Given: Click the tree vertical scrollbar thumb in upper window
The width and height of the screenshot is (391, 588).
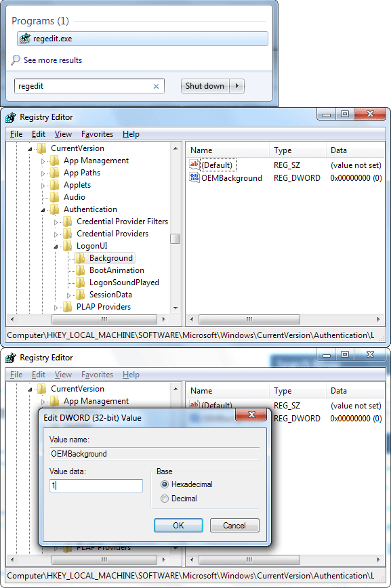Looking at the screenshot, I should coord(176,239).
